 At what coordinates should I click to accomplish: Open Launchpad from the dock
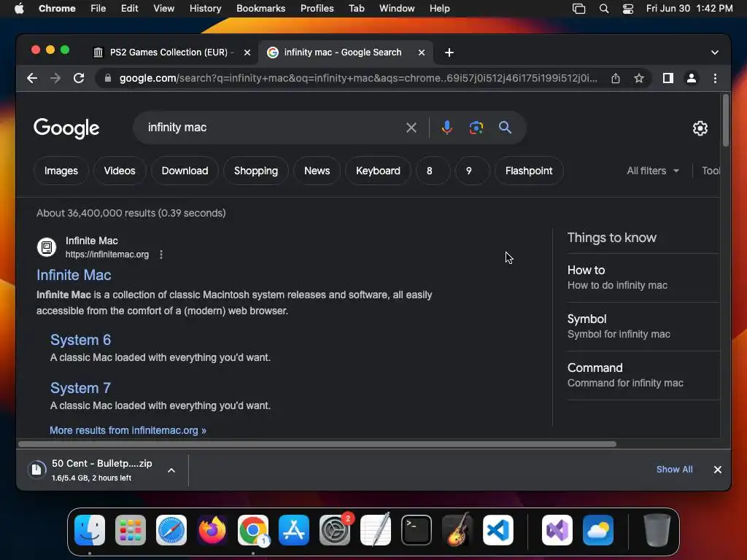coord(130,530)
